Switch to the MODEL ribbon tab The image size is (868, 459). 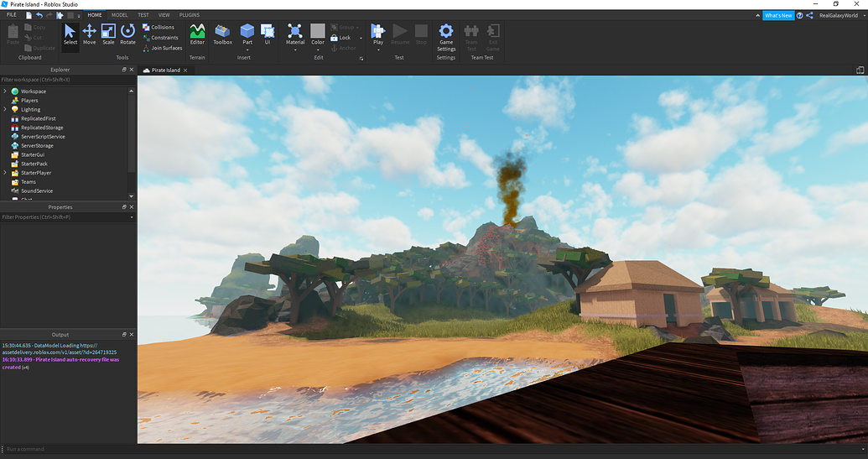pyautogui.click(x=120, y=15)
